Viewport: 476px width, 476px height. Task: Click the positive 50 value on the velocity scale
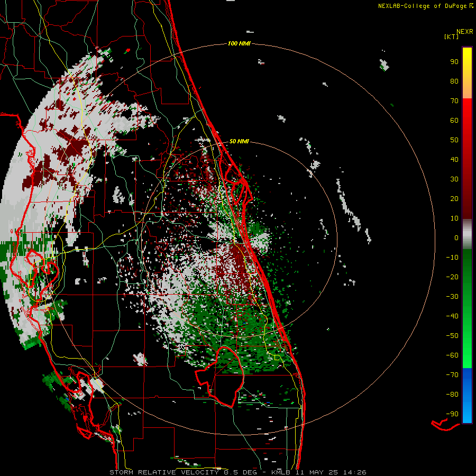pyautogui.click(x=454, y=140)
